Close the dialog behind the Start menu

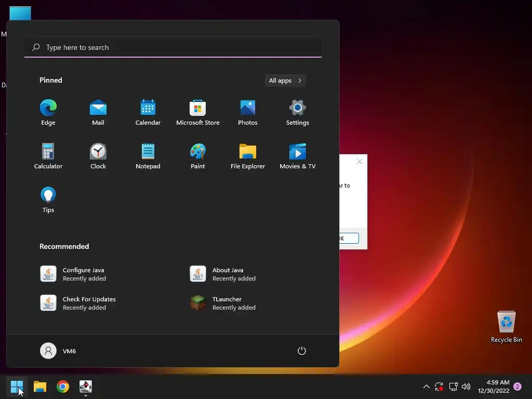(x=360, y=162)
